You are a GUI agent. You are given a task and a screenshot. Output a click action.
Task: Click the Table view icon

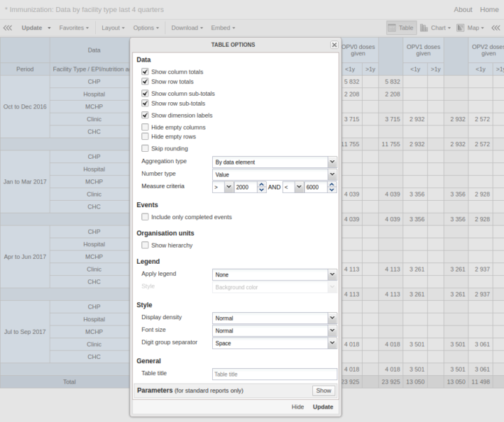coord(392,28)
